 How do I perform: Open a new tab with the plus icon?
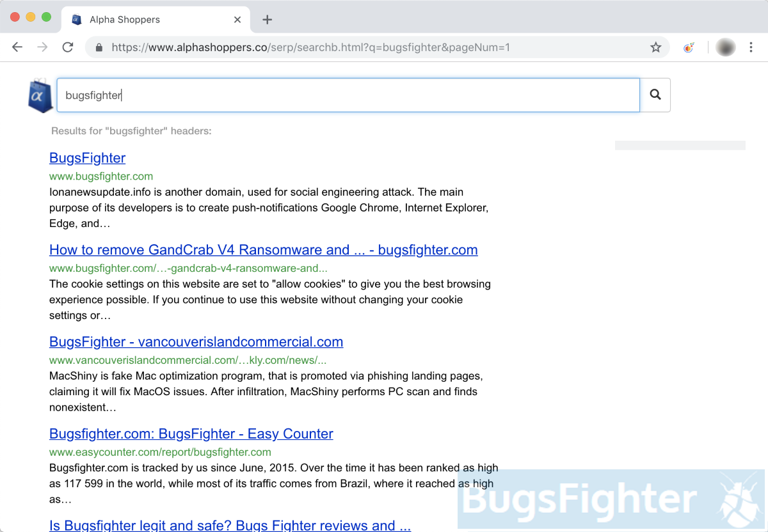268,20
